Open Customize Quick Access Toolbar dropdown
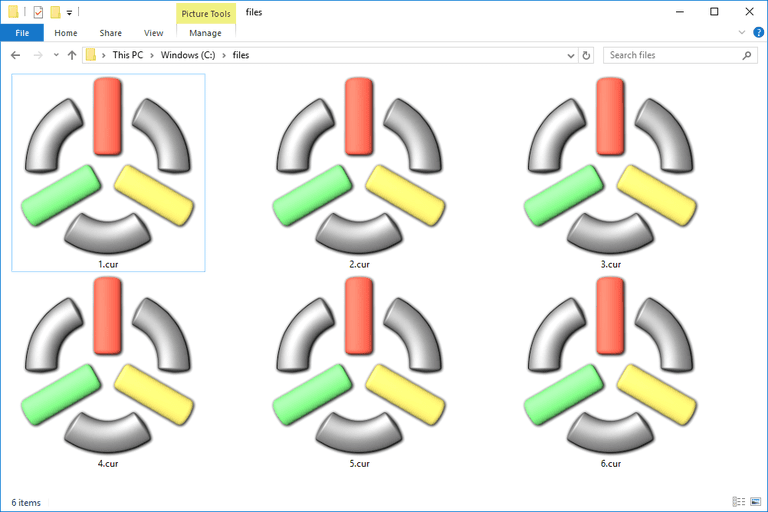This screenshot has height=512, width=768. pyautogui.click(x=70, y=13)
